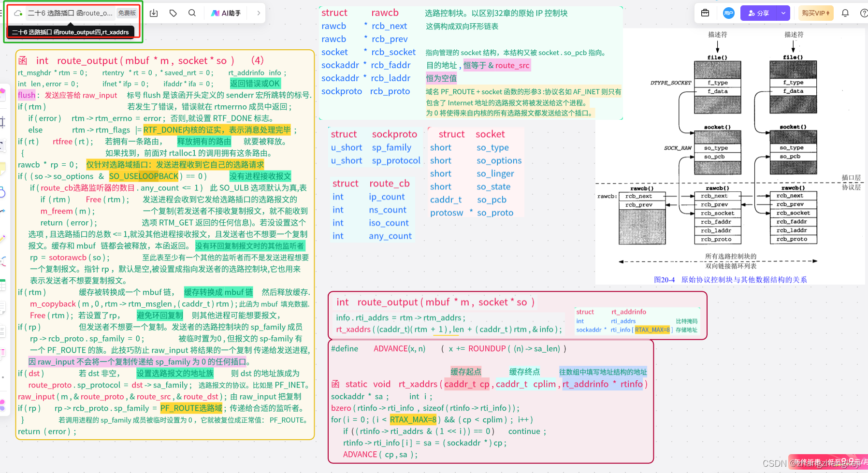
Task: Click highlighted text '恒等于 & route_src'
Action: click(x=497, y=65)
